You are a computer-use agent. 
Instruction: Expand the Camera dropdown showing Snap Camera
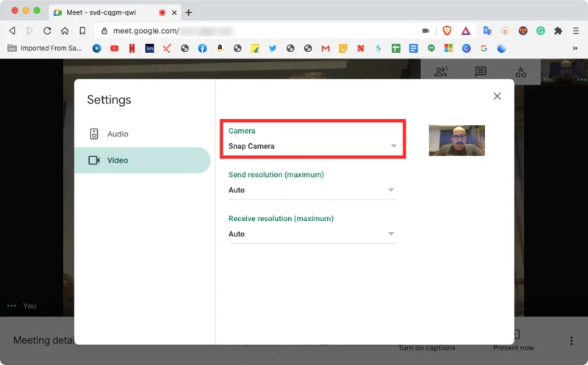pyautogui.click(x=312, y=146)
